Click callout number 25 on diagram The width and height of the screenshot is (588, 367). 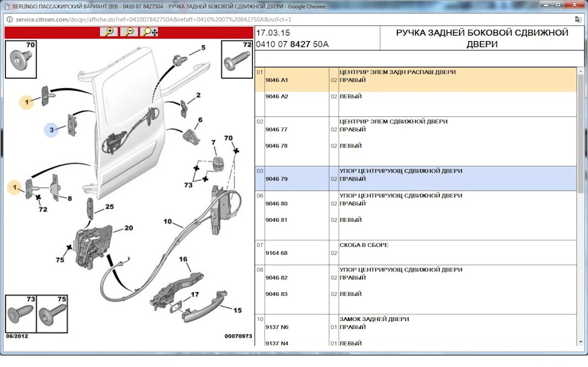110,206
